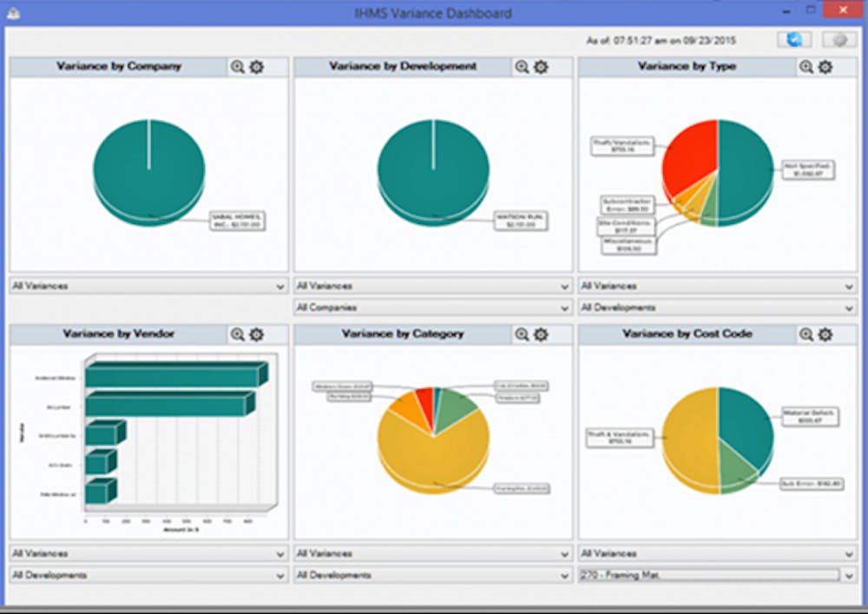
Task: Zoom into the Variance by Company chart
Action: (x=238, y=67)
